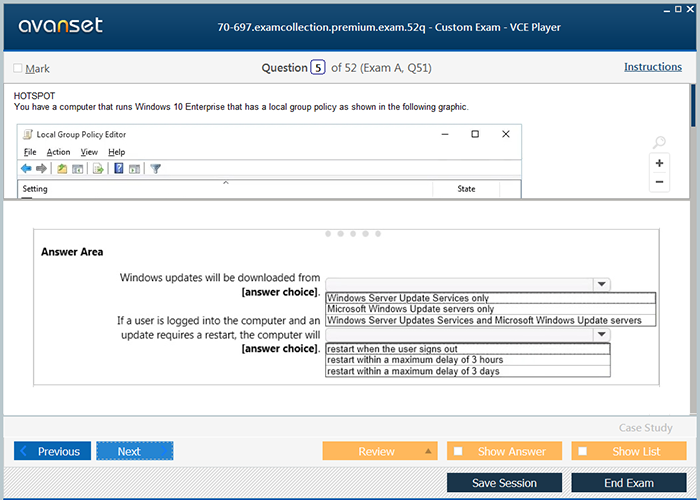The height and width of the screenshot is (500, 700).
Task: Click the Back arrow in Group Policy toolbar
Action: pos(26,168)
